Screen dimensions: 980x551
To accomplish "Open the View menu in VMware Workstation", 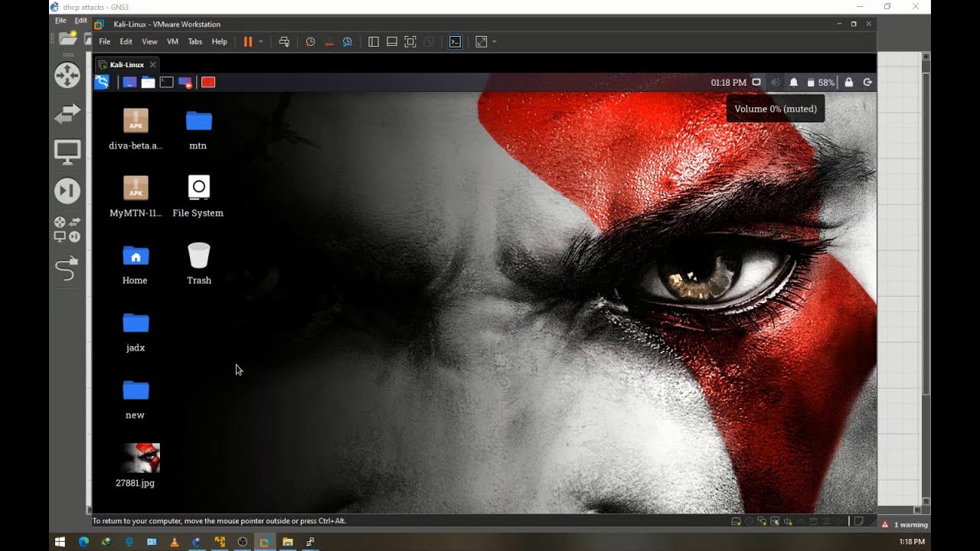I will pos(149,41).
